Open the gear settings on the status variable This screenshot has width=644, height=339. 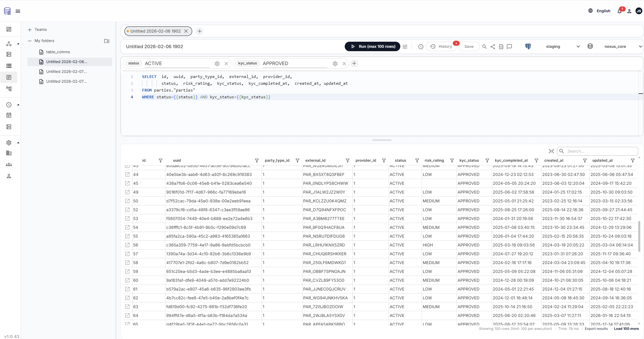click(x=217, y=63)
